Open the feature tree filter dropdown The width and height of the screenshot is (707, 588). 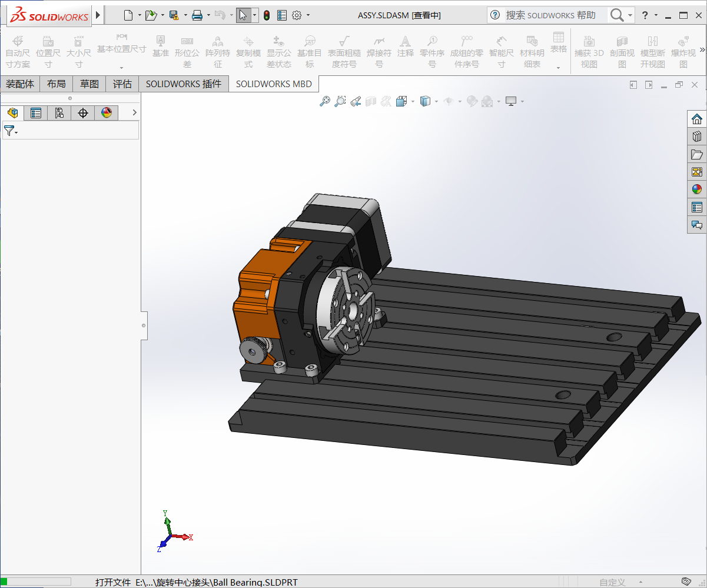click(x=11, y=131)
